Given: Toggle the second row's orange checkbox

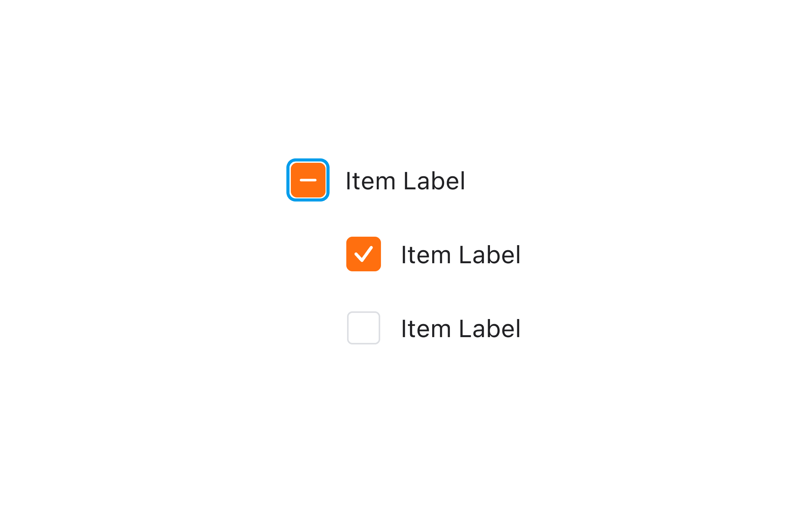Looking at the screenshot, I should coord(363,254).
